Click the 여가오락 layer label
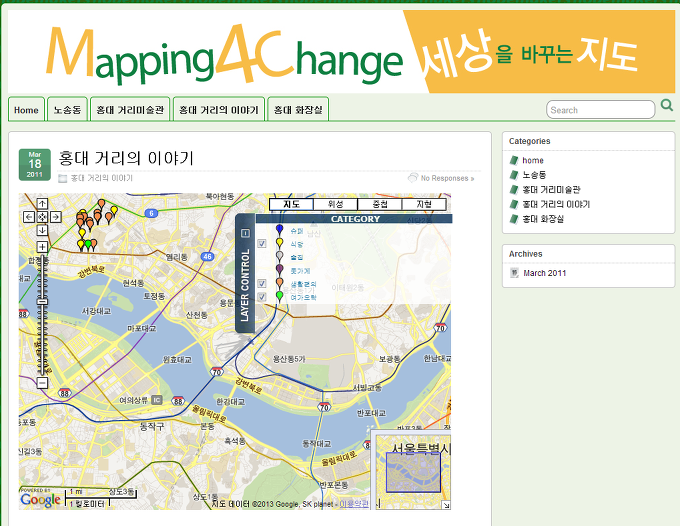The width and height of the screenshot is (680, 526). (303, 297)
